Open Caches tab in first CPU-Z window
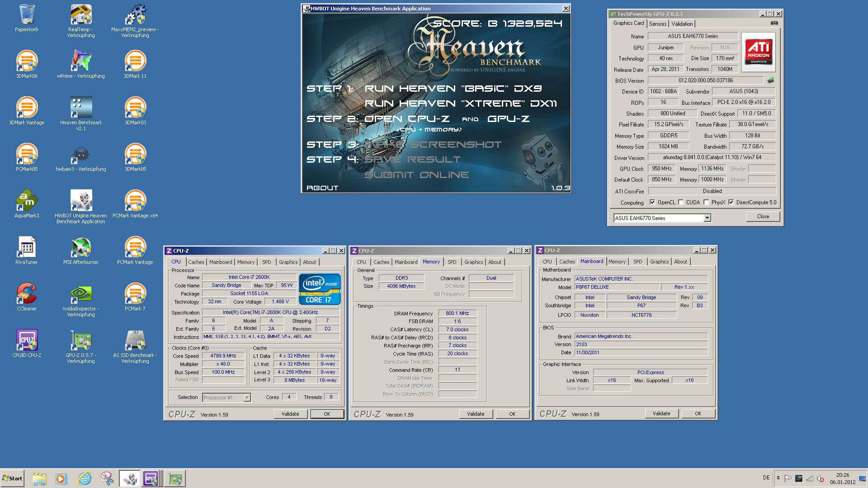Screen dimensions: 868x488 (x=196, y=262)
